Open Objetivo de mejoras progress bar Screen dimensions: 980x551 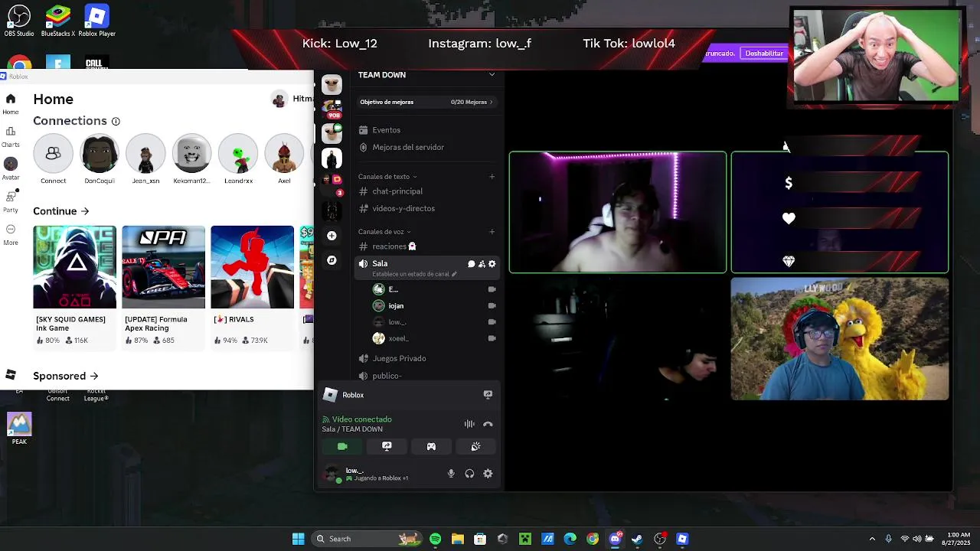click(426, 102)
